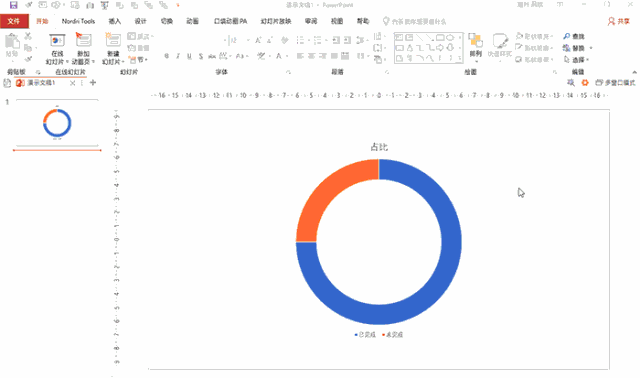Open the Insert (插入) ribbon tab

pos(115,21)
